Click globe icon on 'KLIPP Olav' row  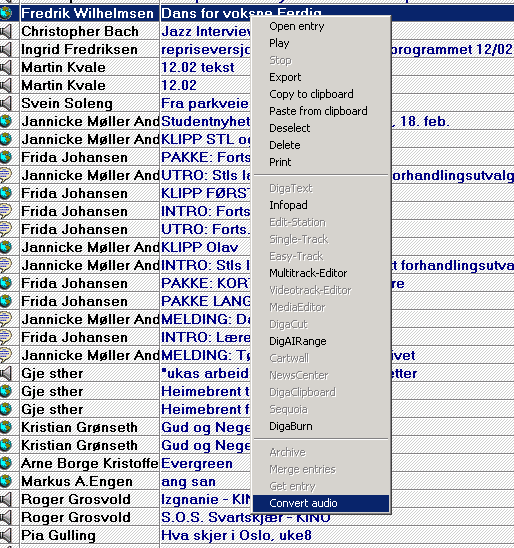tap(6, 247)
